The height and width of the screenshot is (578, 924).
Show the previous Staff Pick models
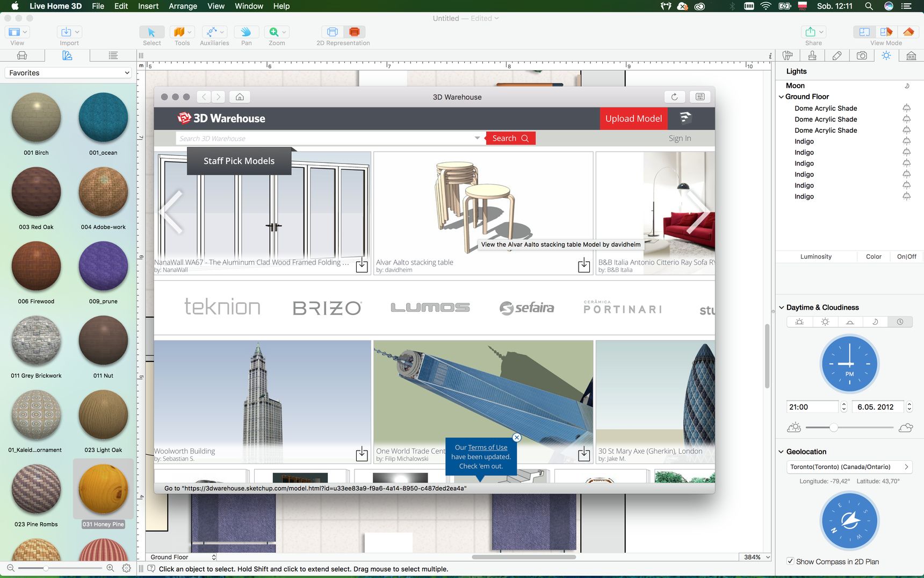pyautogui.click(x=171, y=211)
